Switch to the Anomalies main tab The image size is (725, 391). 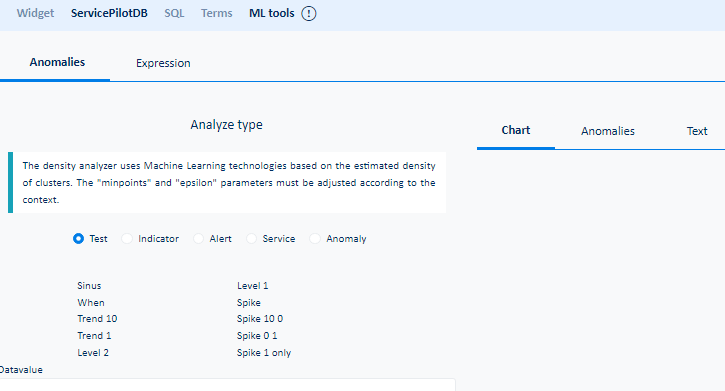point(57,62)
